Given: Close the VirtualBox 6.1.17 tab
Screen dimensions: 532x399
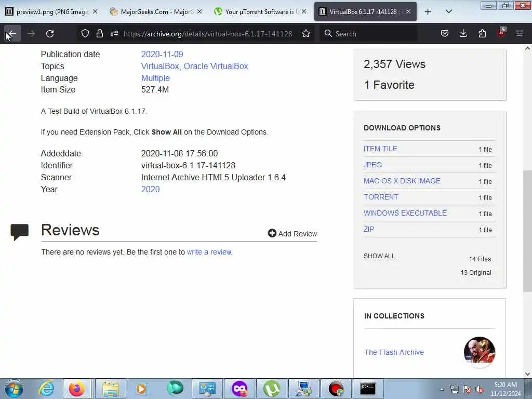Looking at the screenshot, I should click(x=408, y=11).
